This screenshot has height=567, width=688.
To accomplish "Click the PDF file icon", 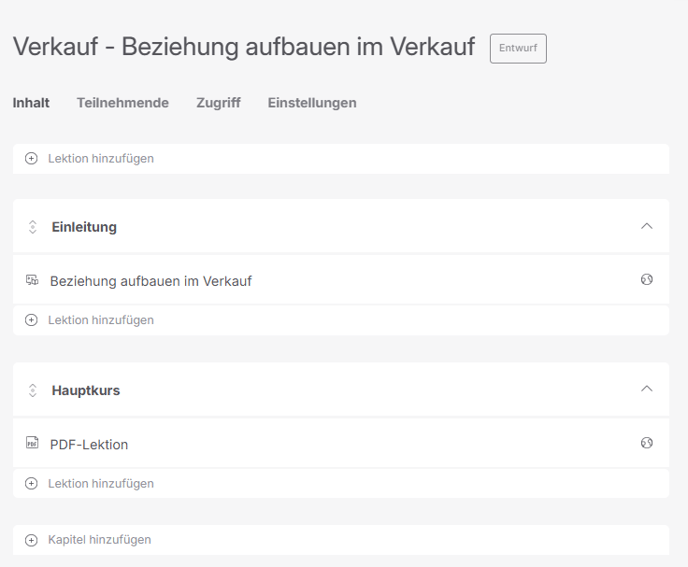I will pos(32,442).
